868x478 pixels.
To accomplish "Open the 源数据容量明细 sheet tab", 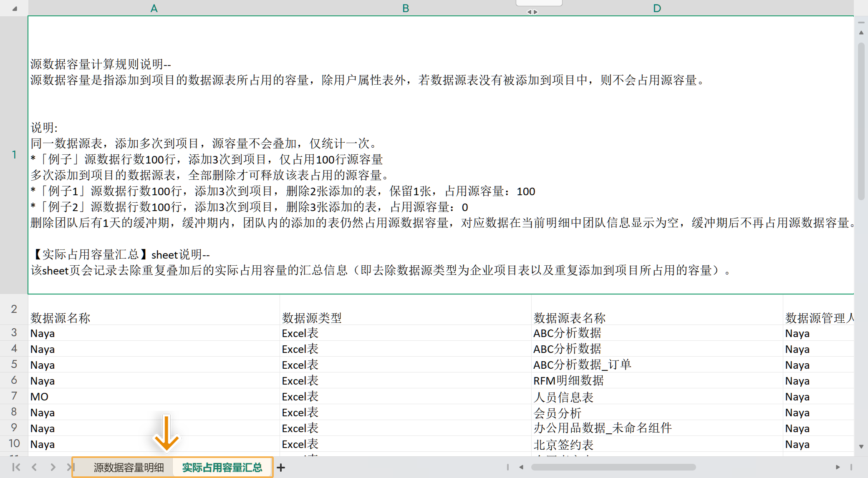I will (x=129, y=468).
